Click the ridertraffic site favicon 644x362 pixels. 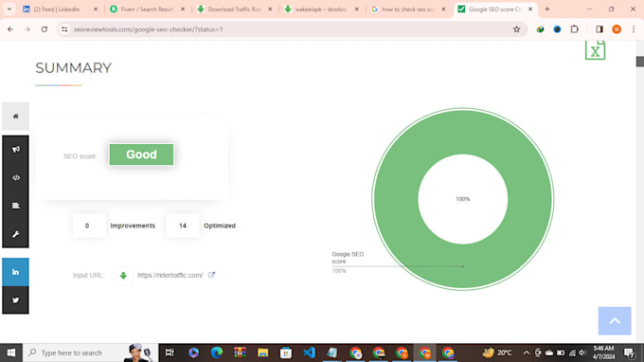coord(123,276)
